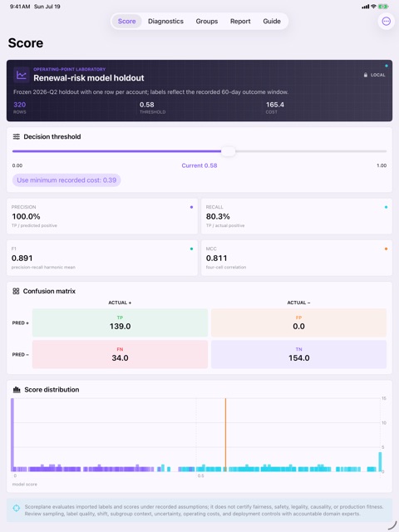Click the FN cell showing 34.0
This screenshot has height=532, width=399.
click(x=120, y=354)
